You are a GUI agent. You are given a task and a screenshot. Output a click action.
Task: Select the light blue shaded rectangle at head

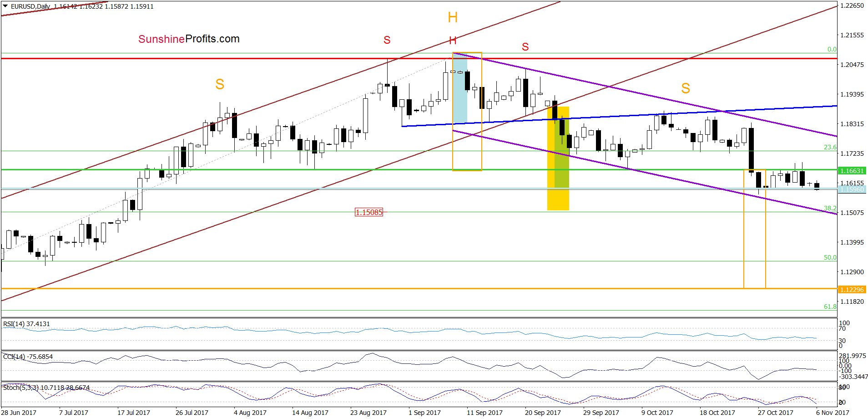459,88
